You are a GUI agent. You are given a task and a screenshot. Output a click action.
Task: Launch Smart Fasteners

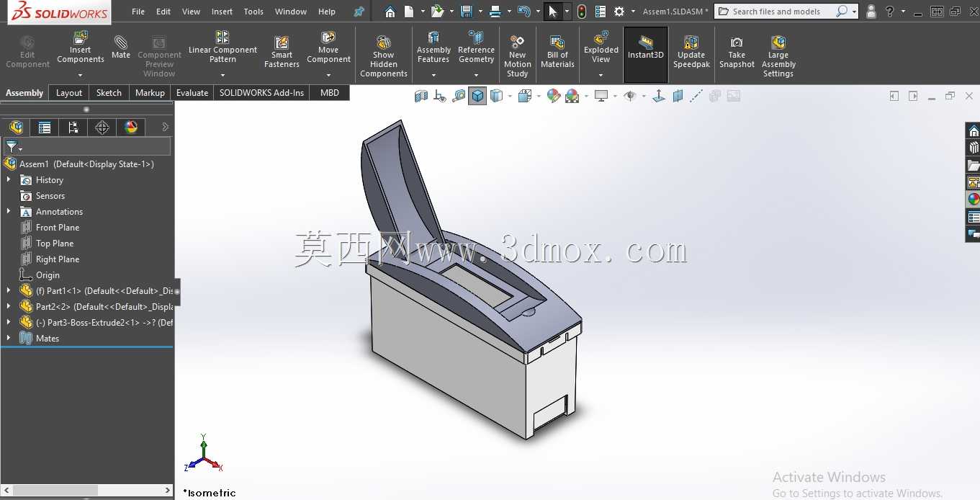282,51
